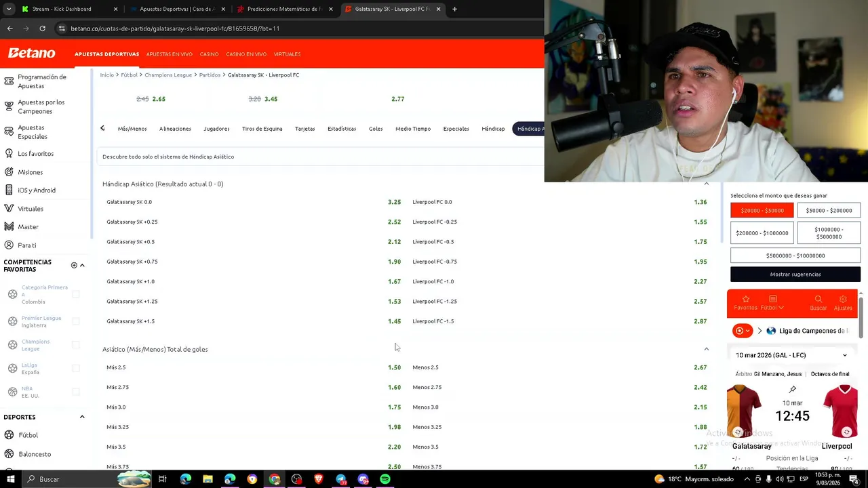
Task: Add favorite competition plus icon
Action: tap(74, 265)
